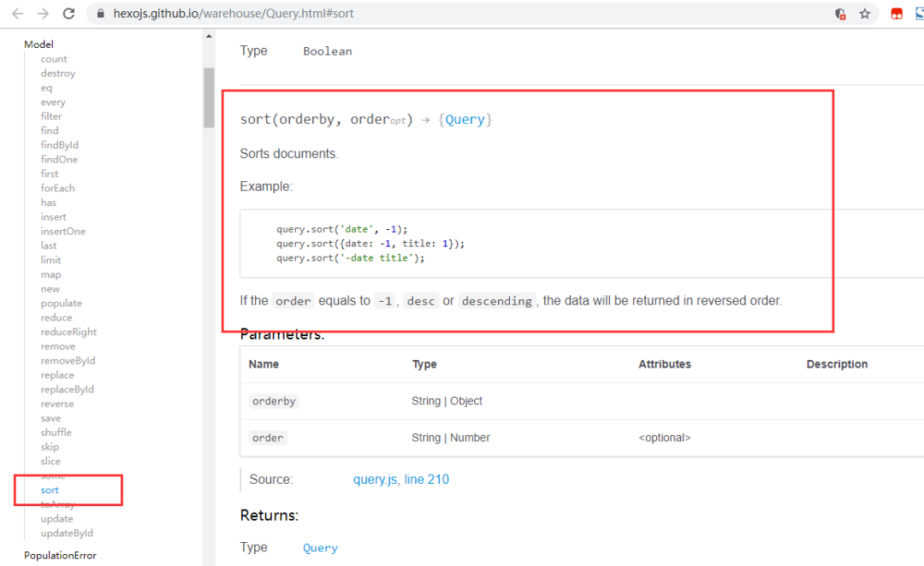The image size is (924, 566).
Task: Click the query.sort('date', -1) code line
Action: (x=341, y=229)
